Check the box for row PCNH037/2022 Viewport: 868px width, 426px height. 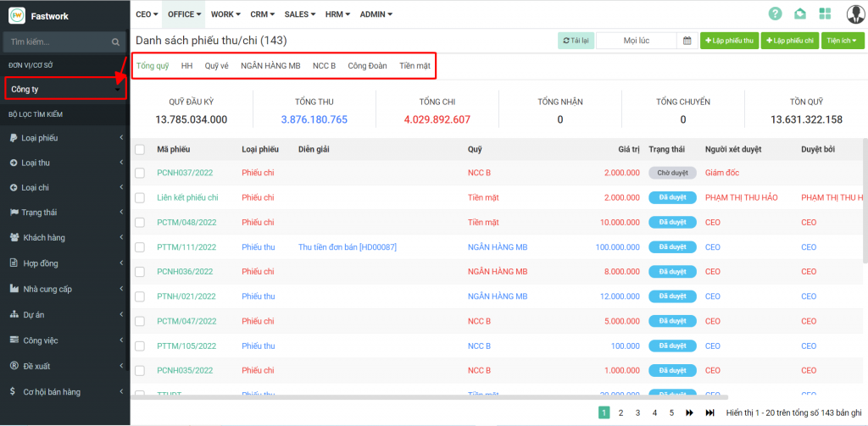(x=140, y=173)
